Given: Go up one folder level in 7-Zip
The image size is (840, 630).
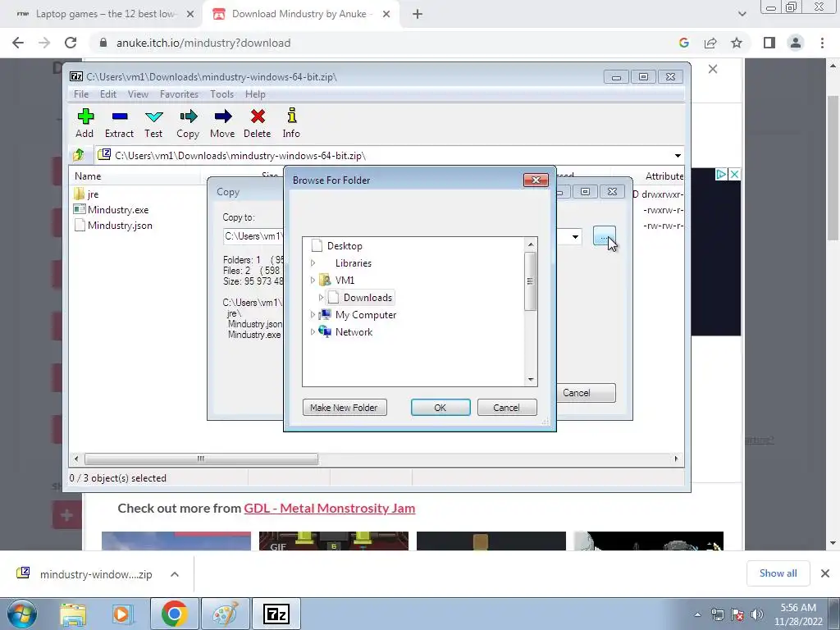Looking at the screenshot, I should pyautogui.click(x=79, y=155).
